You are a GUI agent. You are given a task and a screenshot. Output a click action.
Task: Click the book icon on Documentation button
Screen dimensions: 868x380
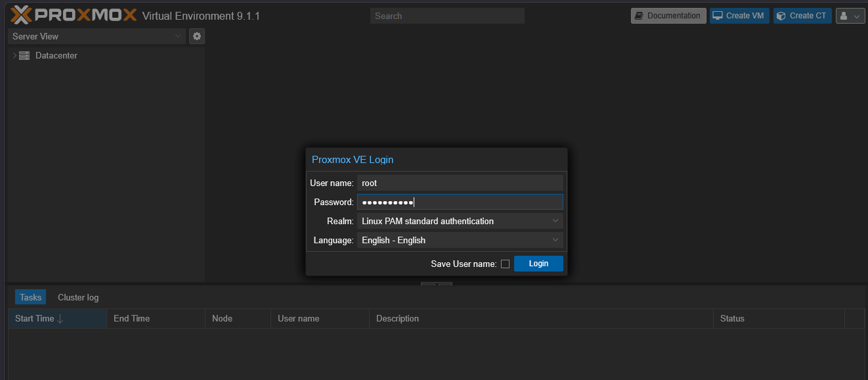click(640, 16)
